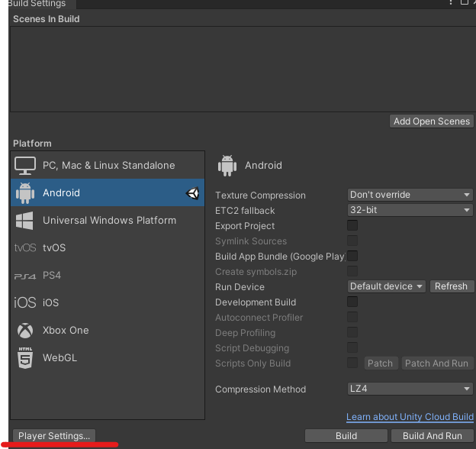This screenshot has height=449, width=476.
Task: Select the WebGL platform row
Action: click(108, 357)
